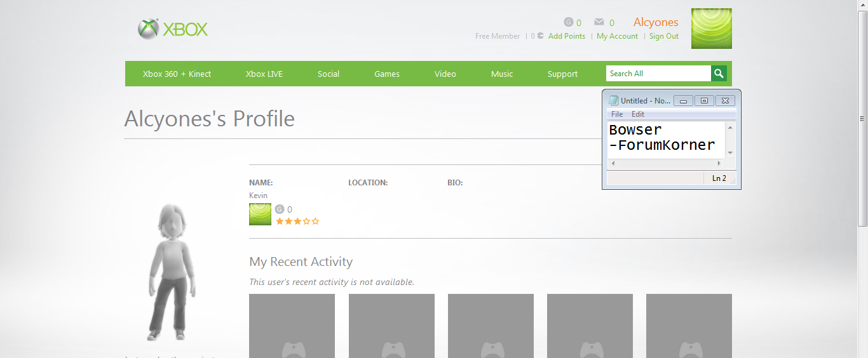Click the search magnifier button
Screen dimensions: 868x358
pos(719,74)
